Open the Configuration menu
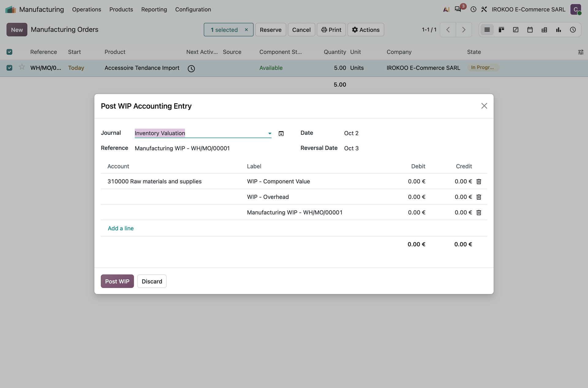588x388 pixels. point(193,9)
